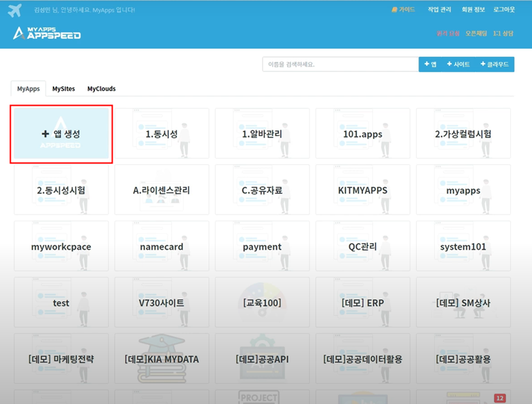
Task: Click the + 앱 button
Action: click(x=430, y=64)
